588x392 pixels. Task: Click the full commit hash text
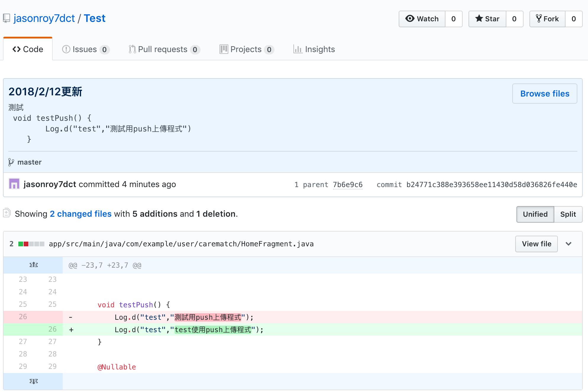click(x=492, y=185)
